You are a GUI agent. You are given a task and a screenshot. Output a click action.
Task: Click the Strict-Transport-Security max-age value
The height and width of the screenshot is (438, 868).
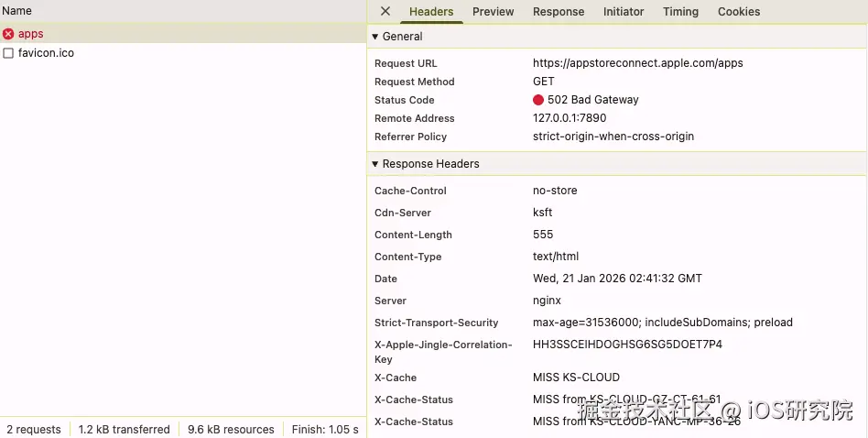[663, 323]
